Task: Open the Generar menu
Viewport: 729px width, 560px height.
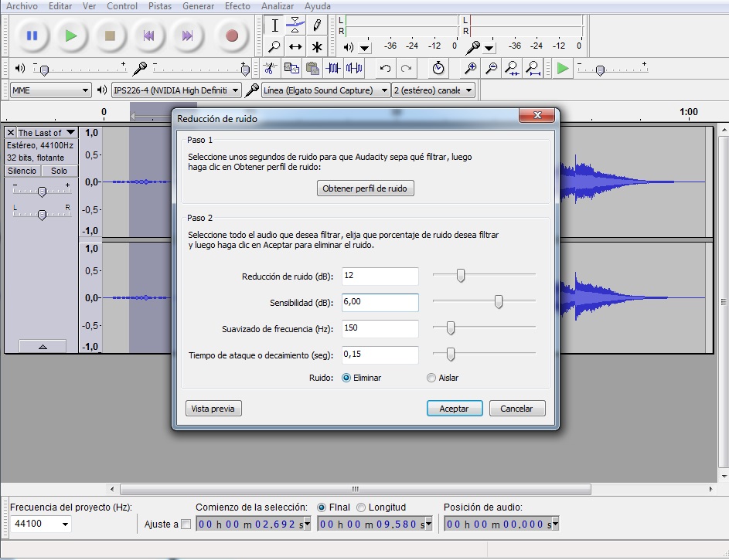Action: (x=198, y=6)
